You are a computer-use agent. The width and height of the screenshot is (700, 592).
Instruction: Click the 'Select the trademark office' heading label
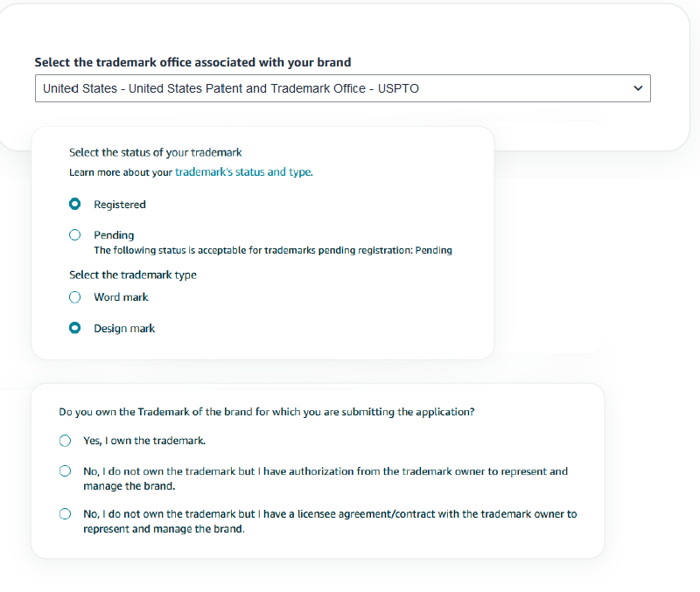point(192,62)
